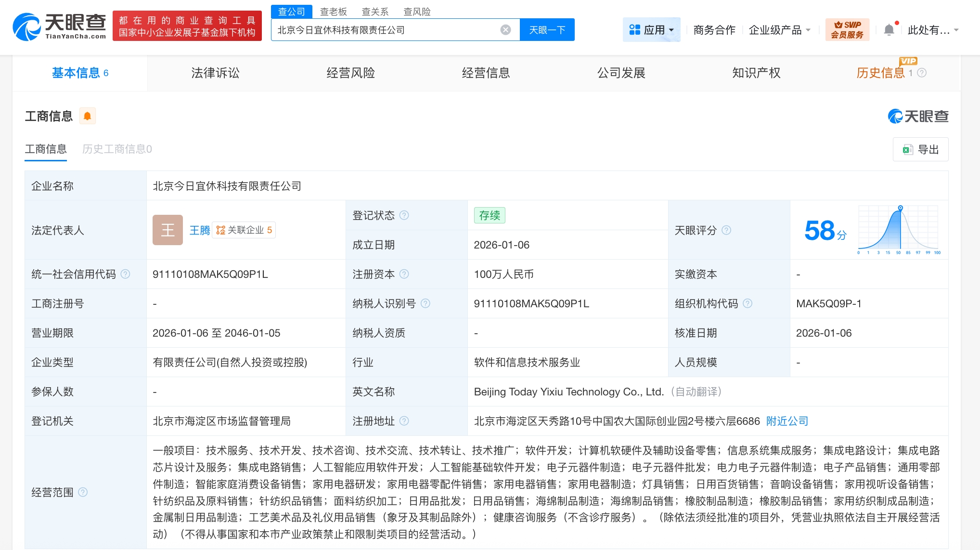This screenshot has height=550, width=980.
Task: Click the SVIP 会员服务 badge
Action: 847,30
